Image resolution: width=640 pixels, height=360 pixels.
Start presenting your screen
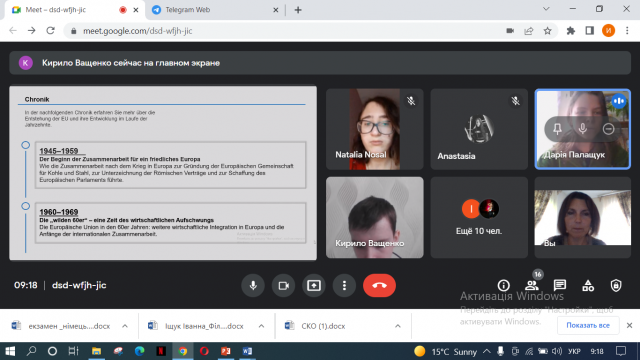point(313,285)
